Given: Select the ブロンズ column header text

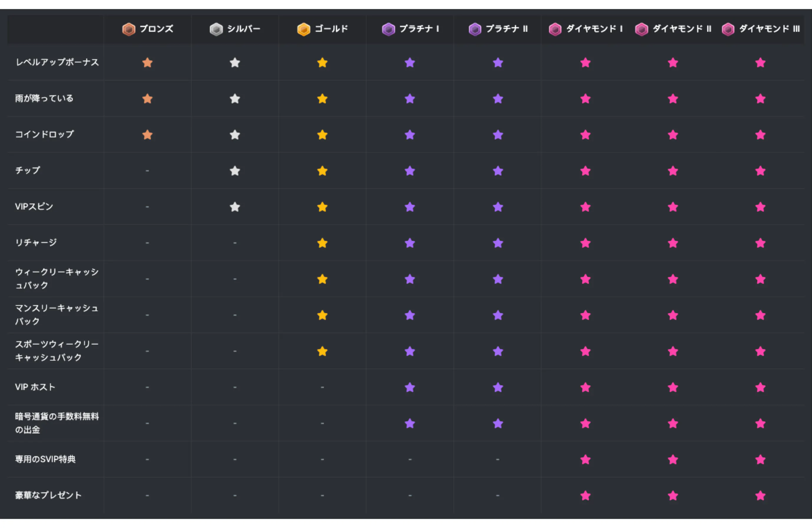Looking at the screenshot, I should 157,29.
